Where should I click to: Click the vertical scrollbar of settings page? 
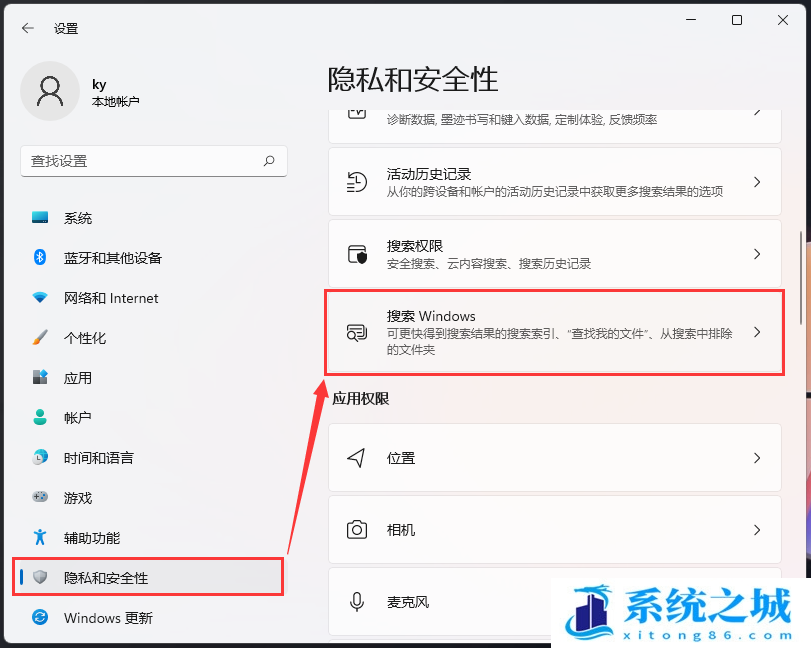tap(801, 278)
